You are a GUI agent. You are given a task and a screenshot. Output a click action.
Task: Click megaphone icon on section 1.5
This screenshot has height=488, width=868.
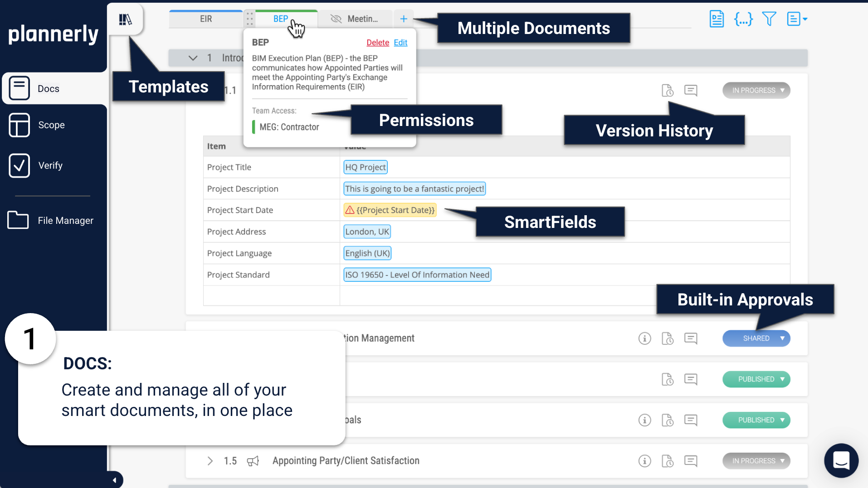click(x=253, y=461)
